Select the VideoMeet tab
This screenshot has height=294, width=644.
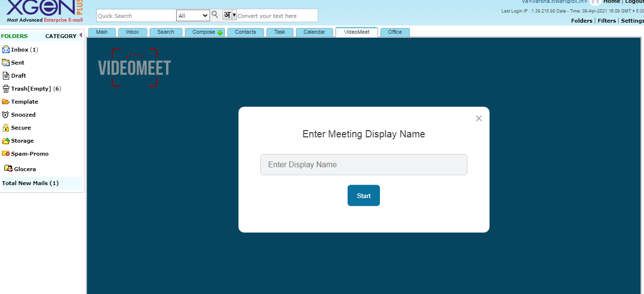pos(357,32)
